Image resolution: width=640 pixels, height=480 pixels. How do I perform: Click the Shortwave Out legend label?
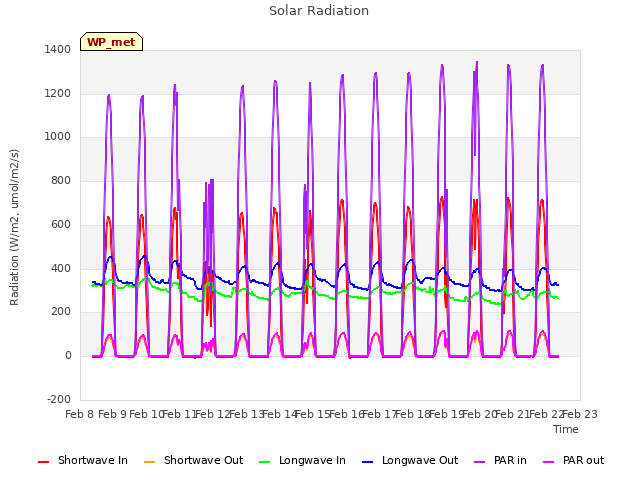pos(203,460)
